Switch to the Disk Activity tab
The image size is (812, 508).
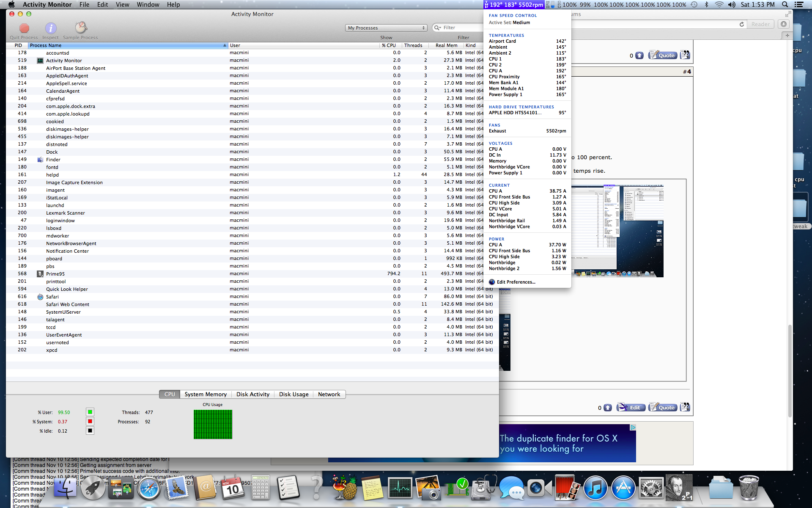coord(253,394)
